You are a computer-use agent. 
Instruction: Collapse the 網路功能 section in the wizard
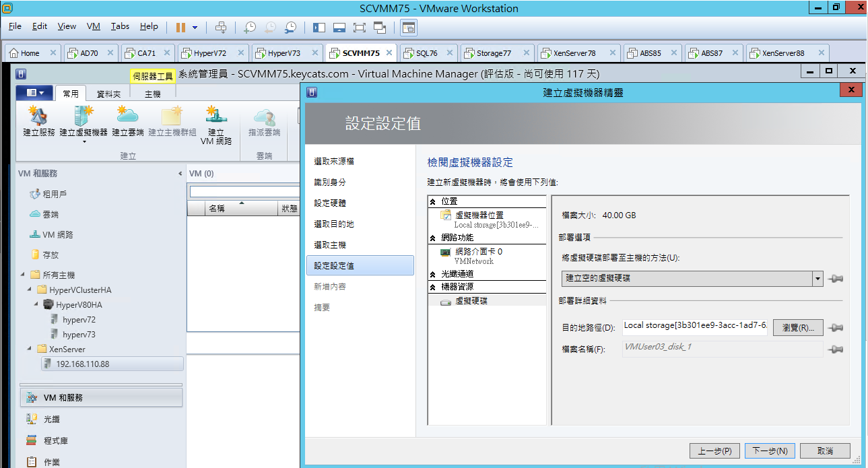coord(432,238)
